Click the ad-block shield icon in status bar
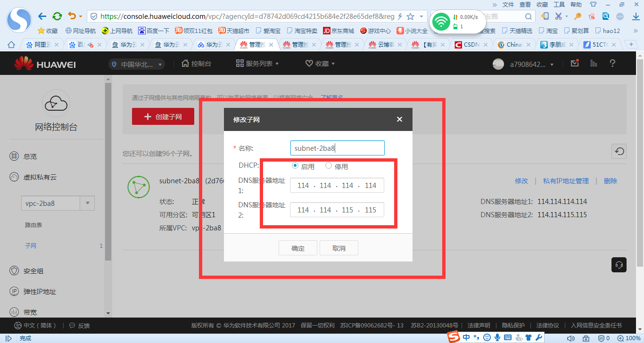The height and width of the screenshot is (343, 644). [602, 338]
